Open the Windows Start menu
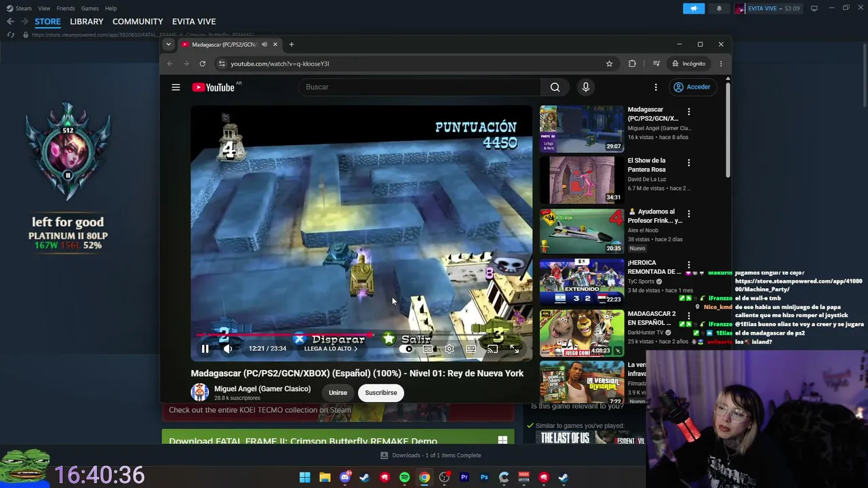 coord(305,477)
